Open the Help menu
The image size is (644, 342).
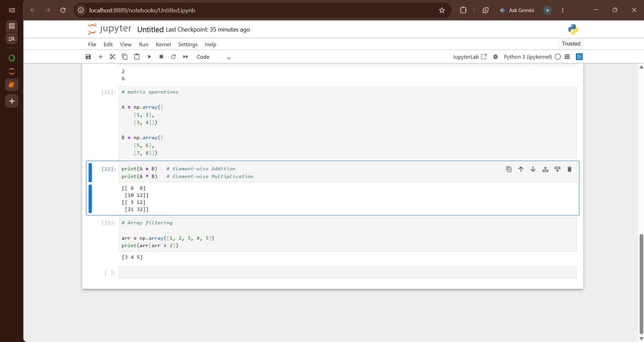point(210,44)
